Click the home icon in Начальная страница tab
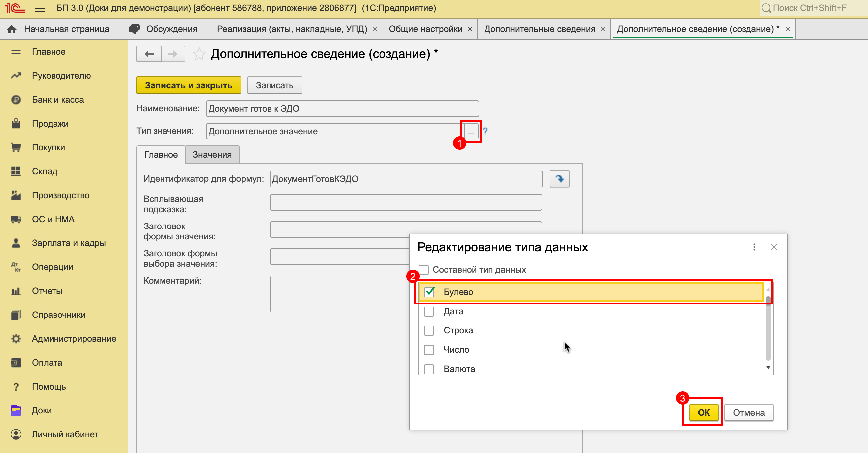 [x=12, y=29]
